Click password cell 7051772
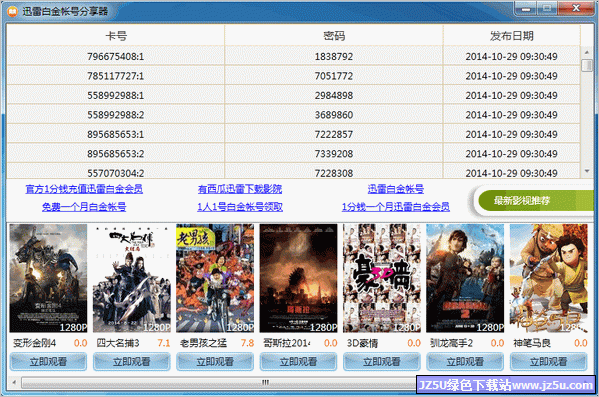The image size is (599, 397). point(334,76)
